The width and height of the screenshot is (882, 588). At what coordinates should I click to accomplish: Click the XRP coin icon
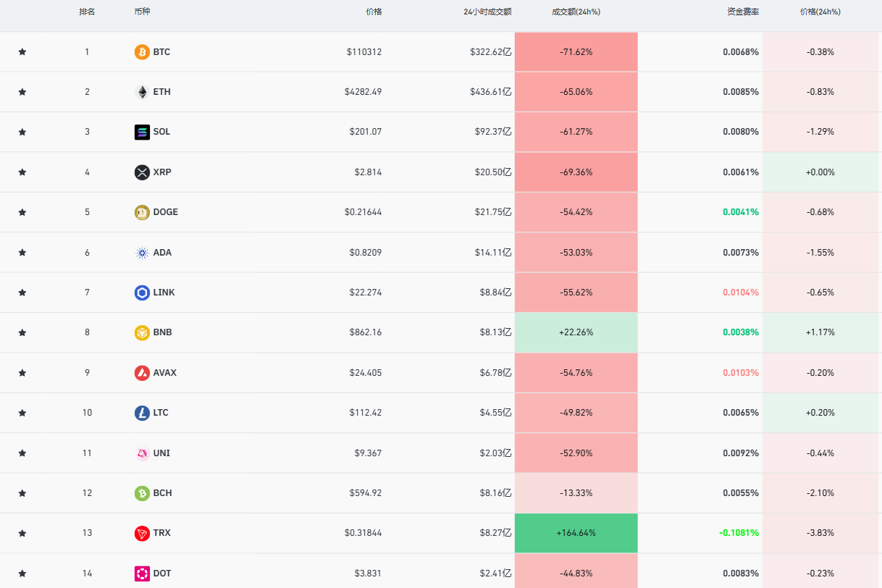[142, 172]
